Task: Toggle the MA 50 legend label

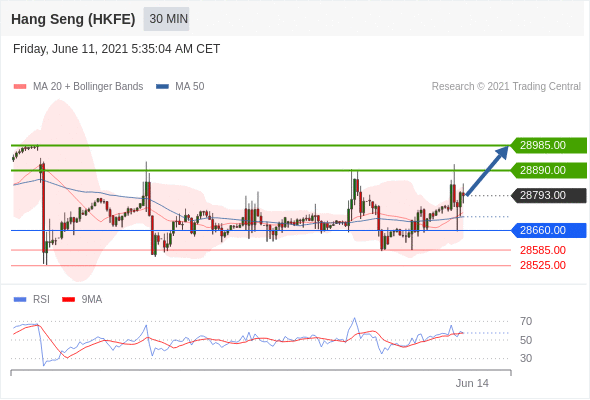Action: [x=190, y=87]
